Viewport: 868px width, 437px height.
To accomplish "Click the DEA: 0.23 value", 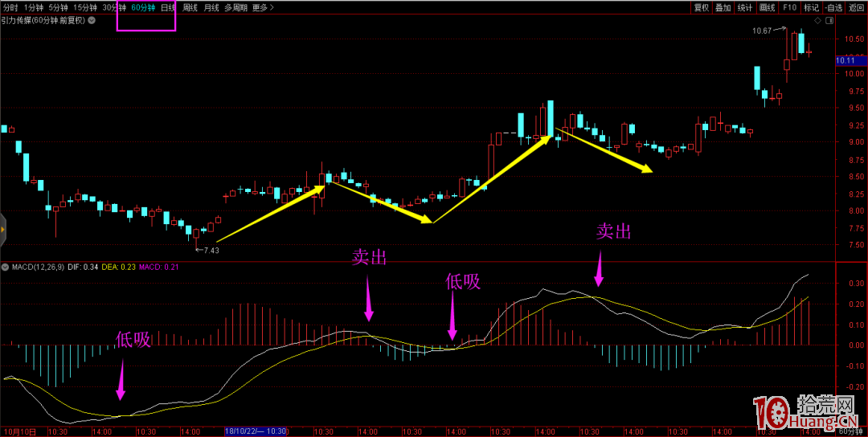I will [119, 268].
